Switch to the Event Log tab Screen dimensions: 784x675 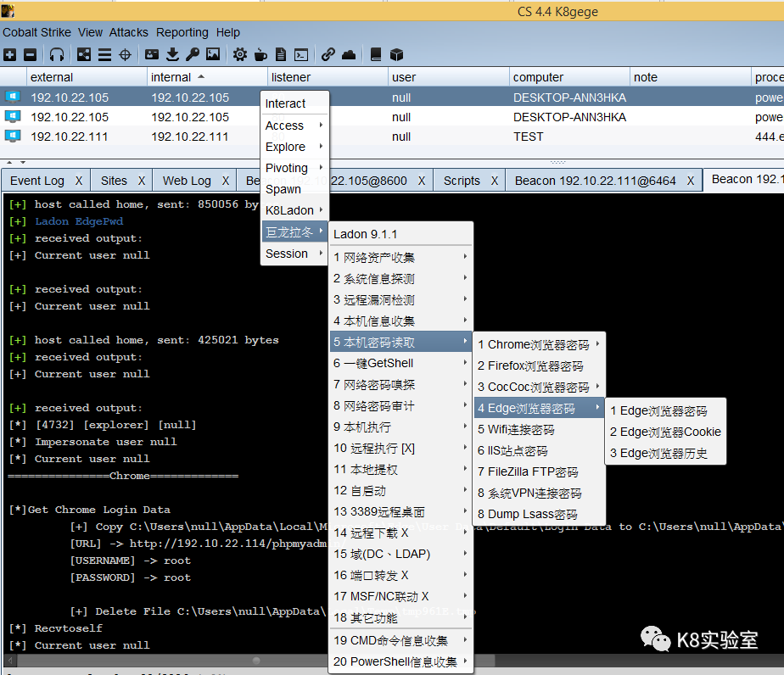37,181
